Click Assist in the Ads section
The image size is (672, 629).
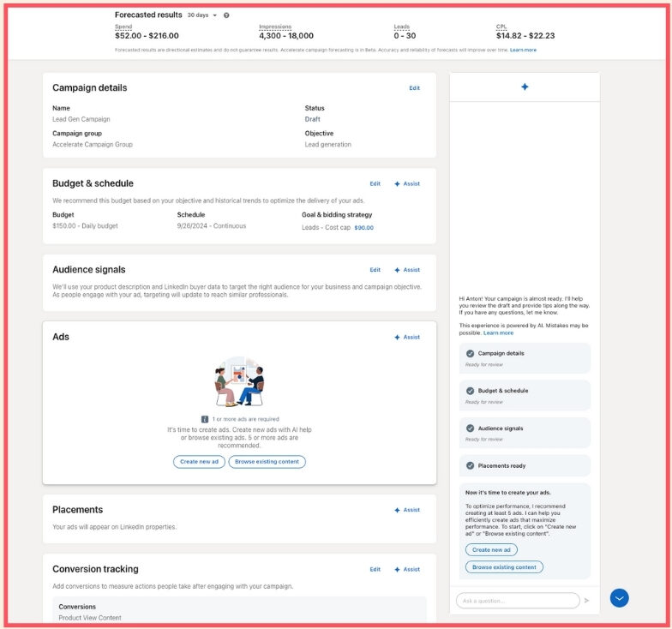(x=407, y=338)
